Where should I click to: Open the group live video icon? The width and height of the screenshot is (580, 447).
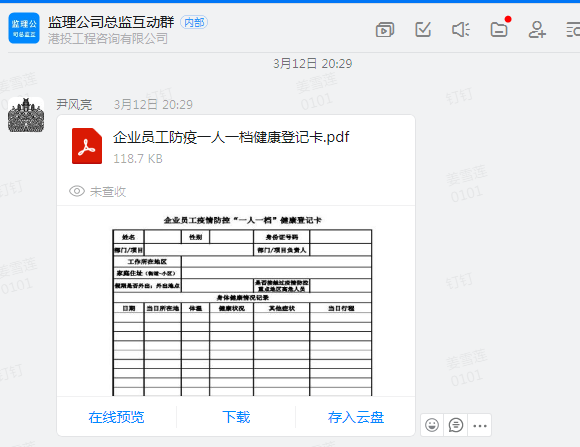click(x=385, y=30)
